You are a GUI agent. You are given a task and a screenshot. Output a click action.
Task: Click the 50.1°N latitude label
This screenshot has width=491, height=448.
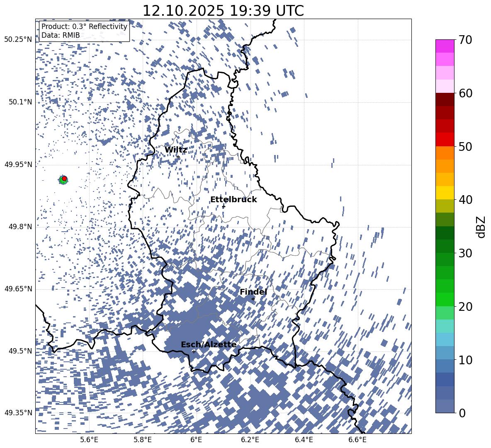pos(21,102)
